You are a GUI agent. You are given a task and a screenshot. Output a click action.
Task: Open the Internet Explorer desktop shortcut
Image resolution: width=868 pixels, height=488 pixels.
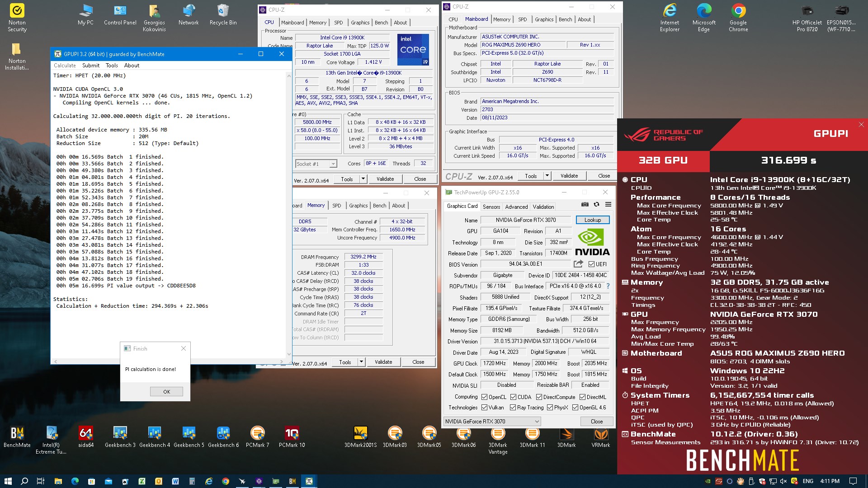click(670, 18)
